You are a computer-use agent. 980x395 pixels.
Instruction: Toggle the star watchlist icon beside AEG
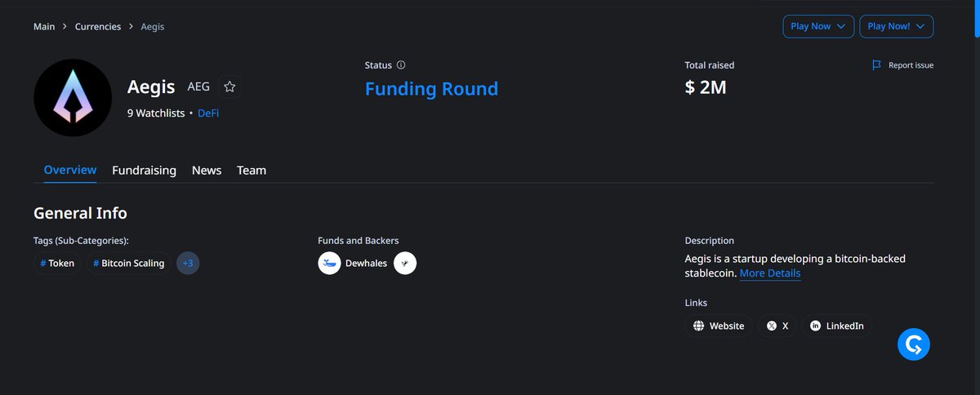229,87
